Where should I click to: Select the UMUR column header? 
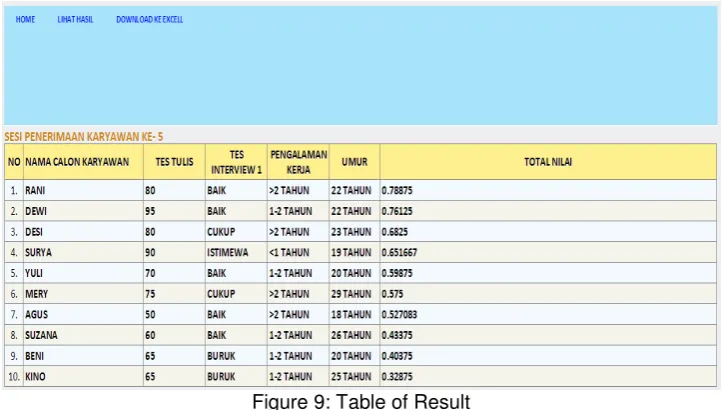point(355,162)
